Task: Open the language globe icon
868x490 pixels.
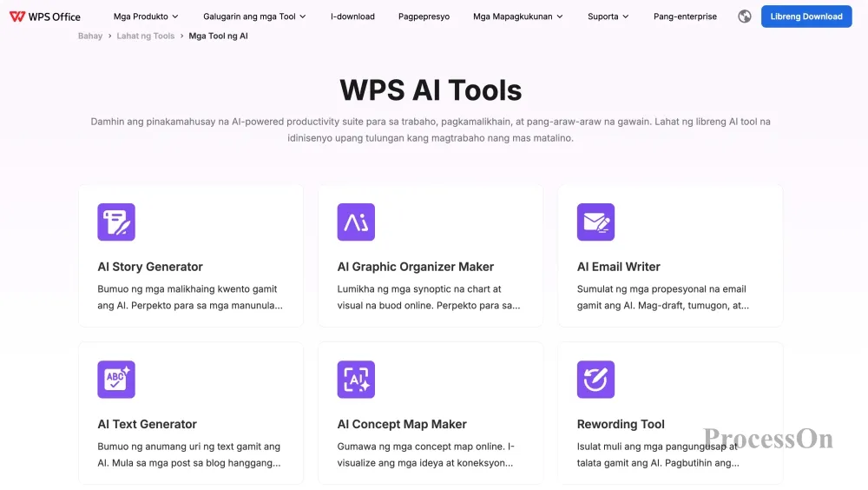Action: tap(745, 17)
